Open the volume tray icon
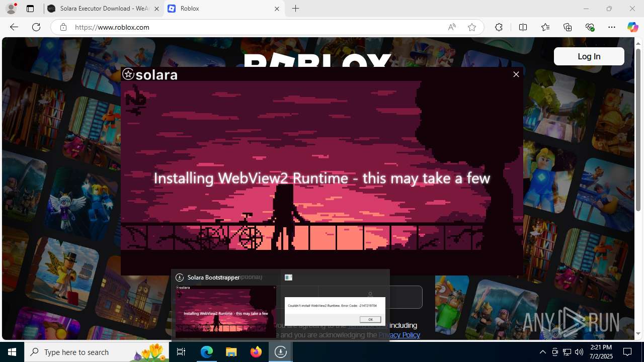 click(579, 352)
